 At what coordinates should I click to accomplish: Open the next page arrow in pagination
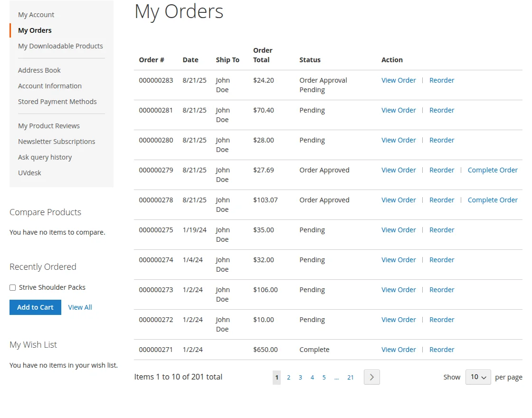tap(372, 377)
